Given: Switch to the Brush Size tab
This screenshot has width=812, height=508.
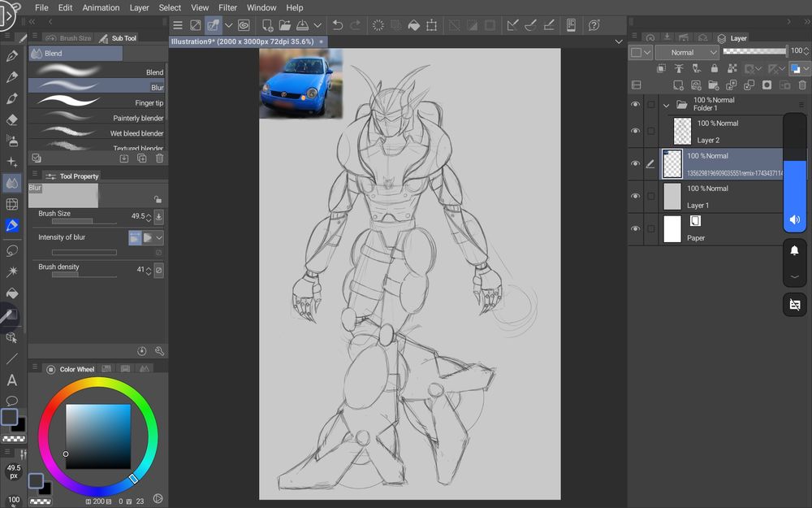Looking at the screenshot, I should (68, 38).
